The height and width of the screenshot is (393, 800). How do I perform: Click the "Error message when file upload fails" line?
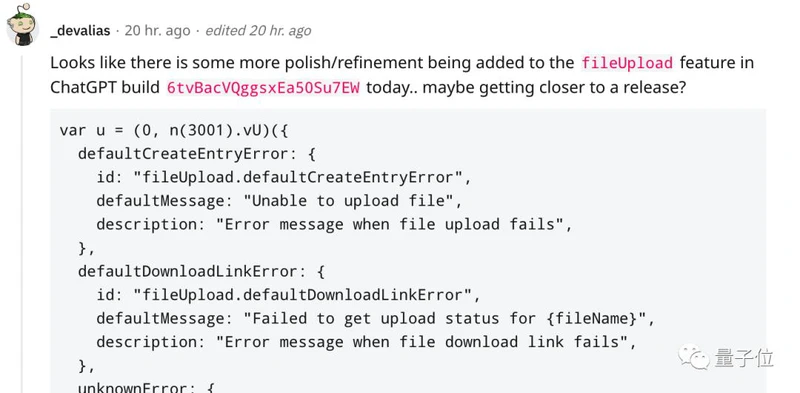(334, 225)
